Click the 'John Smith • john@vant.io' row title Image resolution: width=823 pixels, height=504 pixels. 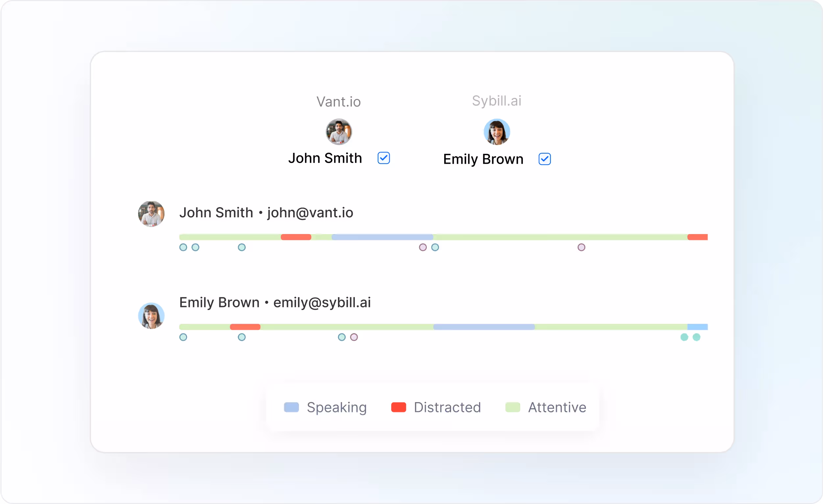click(x=266, y=213)
